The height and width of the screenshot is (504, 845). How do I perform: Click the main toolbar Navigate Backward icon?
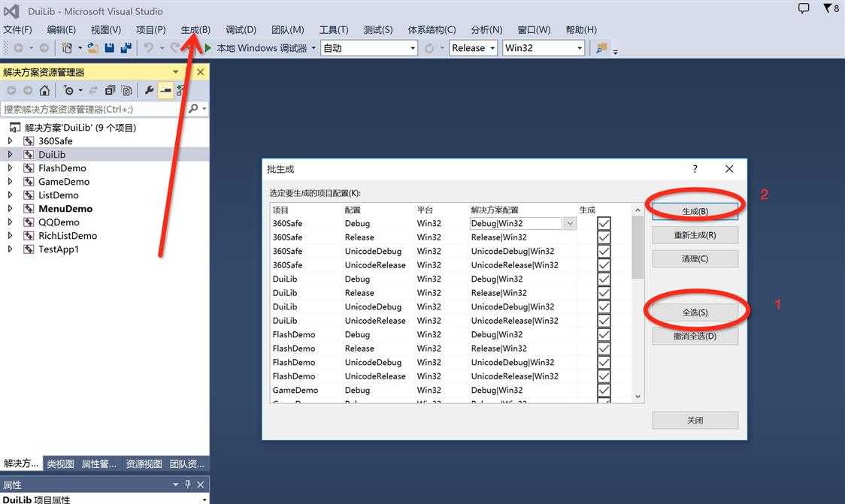(18, 48)
